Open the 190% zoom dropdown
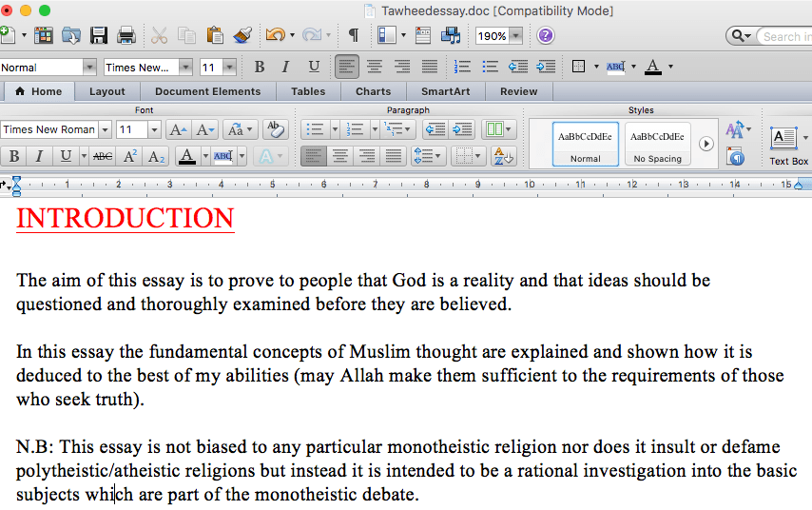 [515, 36]
